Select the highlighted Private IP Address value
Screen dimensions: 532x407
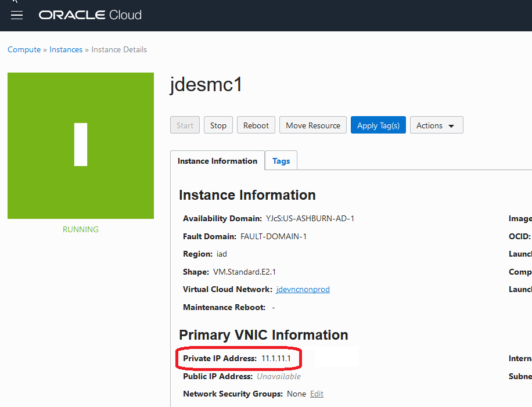[275, 358]
